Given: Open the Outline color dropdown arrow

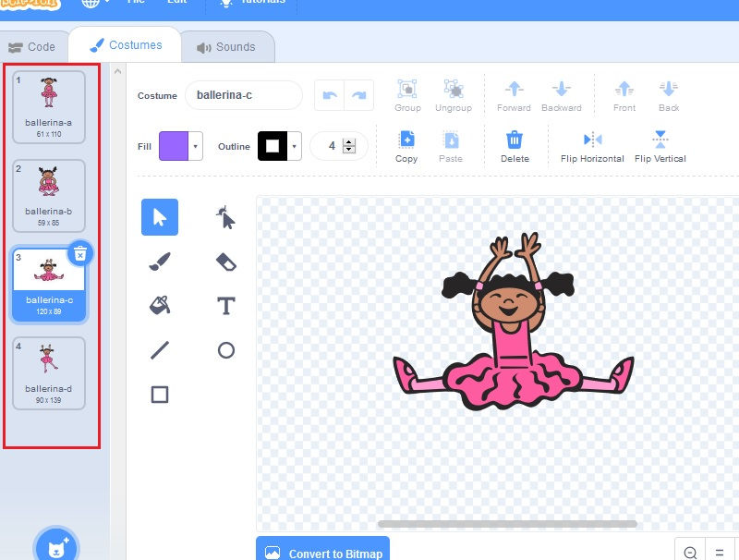Looking at the screenshot, I should coord(294,146).
